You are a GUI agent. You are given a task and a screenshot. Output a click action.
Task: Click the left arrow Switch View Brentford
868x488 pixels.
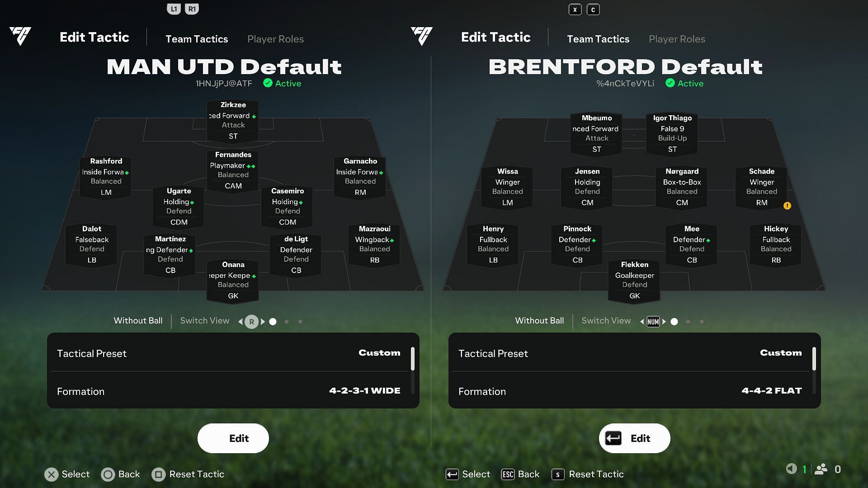(642, 321)
